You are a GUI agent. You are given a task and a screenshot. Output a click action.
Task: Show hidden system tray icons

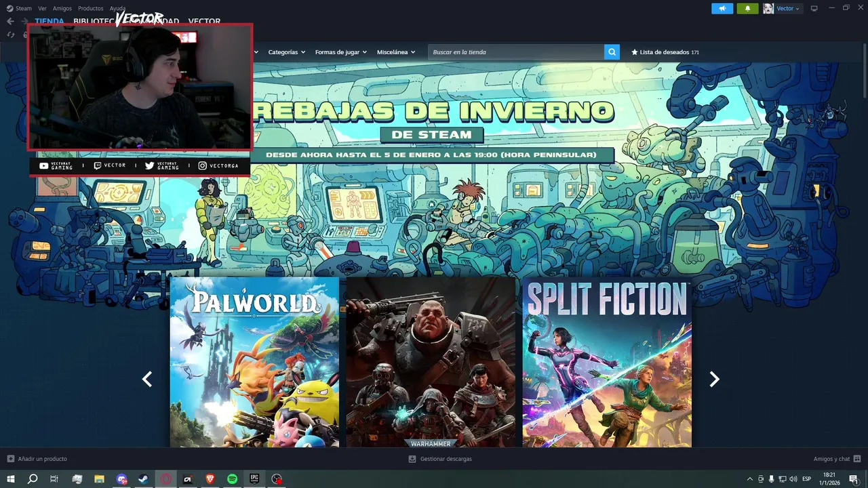click(x=749, y=479)
